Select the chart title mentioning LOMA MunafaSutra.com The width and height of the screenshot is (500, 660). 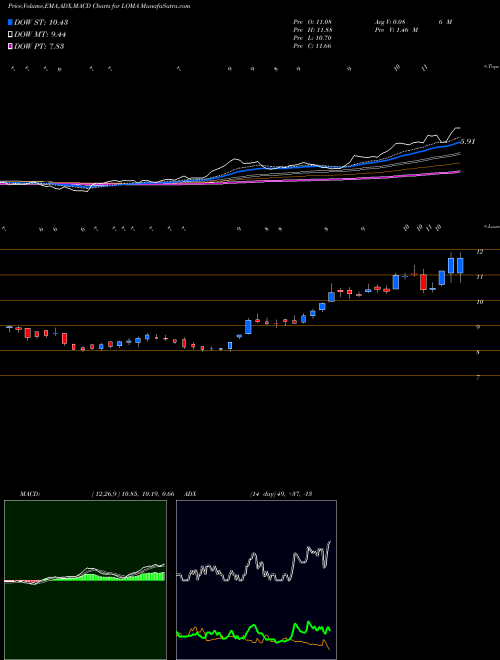99,6
